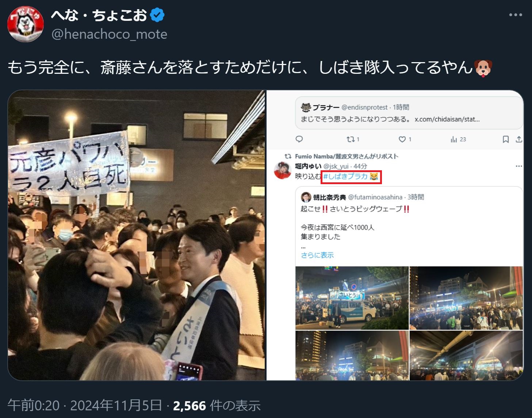532x418 pixels.
Task: Click the 朝比奈秀典 quoted tweet author name
Action: pos(329,197)
